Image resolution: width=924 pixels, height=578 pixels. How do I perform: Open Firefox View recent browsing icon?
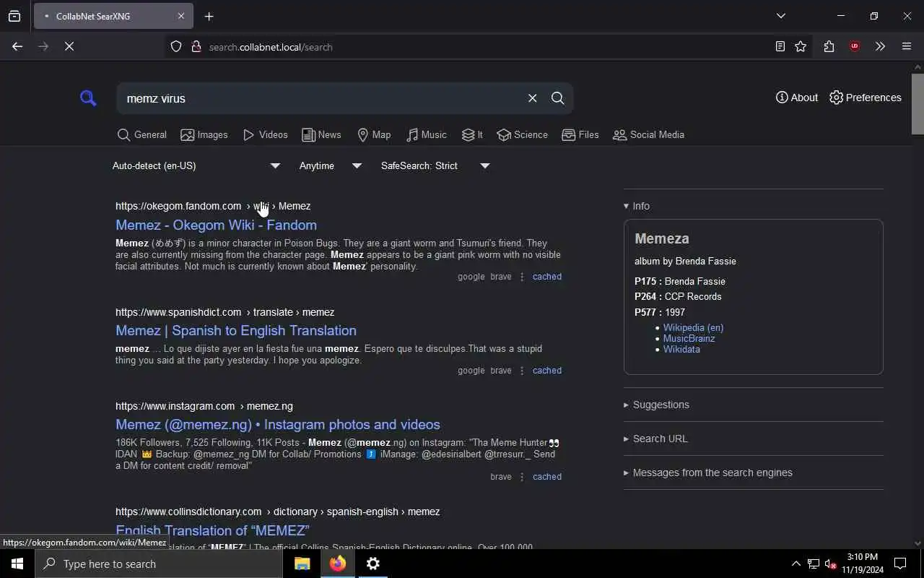(14, 16)
